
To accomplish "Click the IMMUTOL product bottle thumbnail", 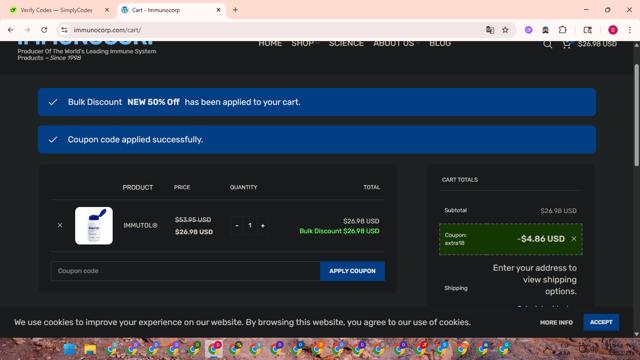I will point(94,226).
